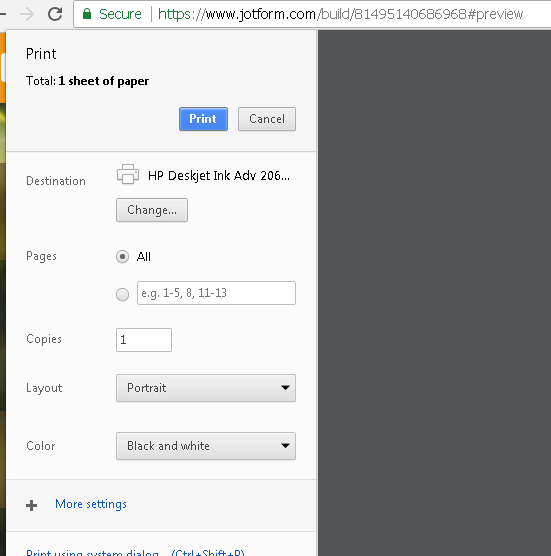Click the HP Deskjet Ink Adv destination name
Screen dimensions: 551x556
click(219, 176)
